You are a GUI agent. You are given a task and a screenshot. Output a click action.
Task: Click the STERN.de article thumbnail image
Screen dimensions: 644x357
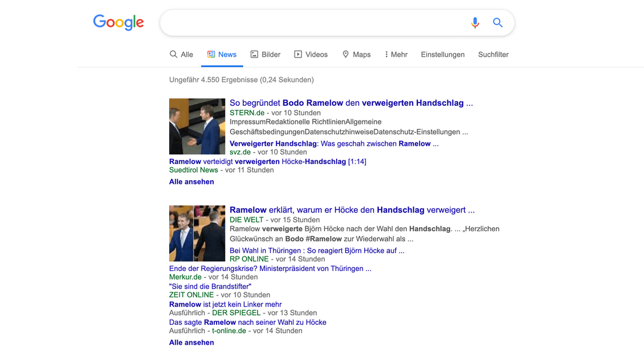(197, 126)
